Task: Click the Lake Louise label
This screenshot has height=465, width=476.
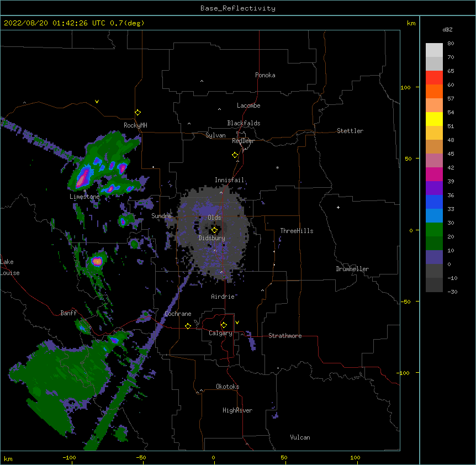Action: click(x=10, y=267)
